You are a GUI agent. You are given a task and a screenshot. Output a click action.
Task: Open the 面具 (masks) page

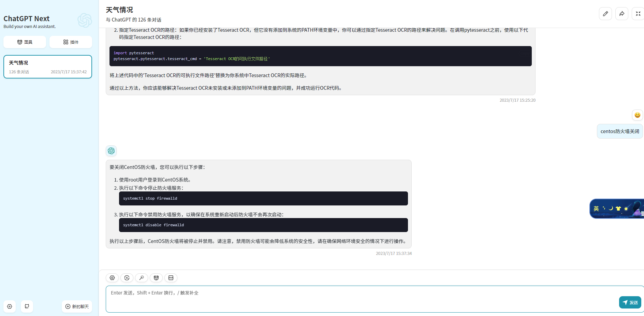25,42
